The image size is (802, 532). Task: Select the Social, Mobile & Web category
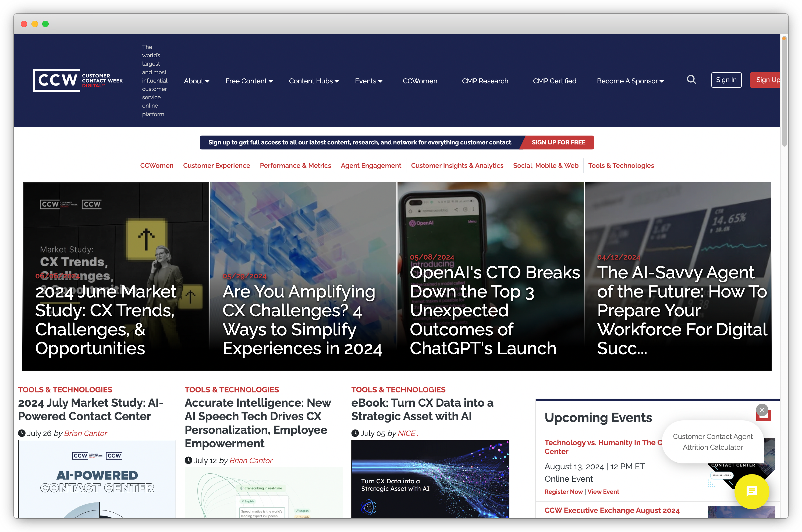pyautogui.click(x=545, y=166)
